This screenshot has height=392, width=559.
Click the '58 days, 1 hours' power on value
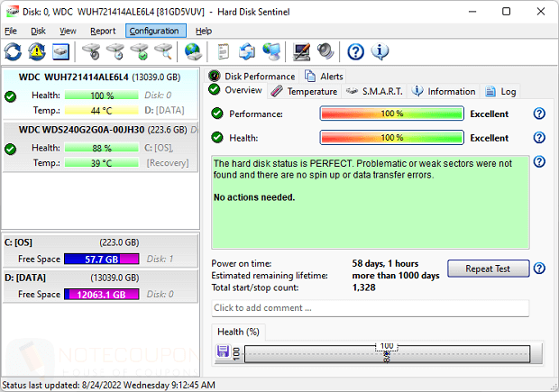(x=385, y=264)
